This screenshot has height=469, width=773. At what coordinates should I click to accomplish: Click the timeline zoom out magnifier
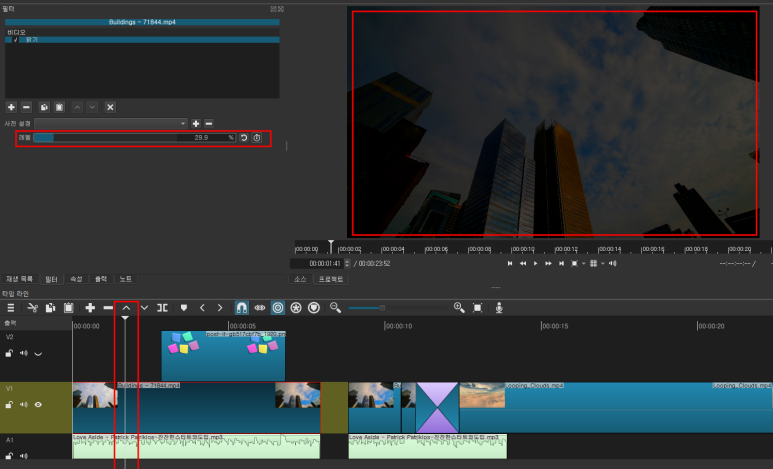(335, 308)
